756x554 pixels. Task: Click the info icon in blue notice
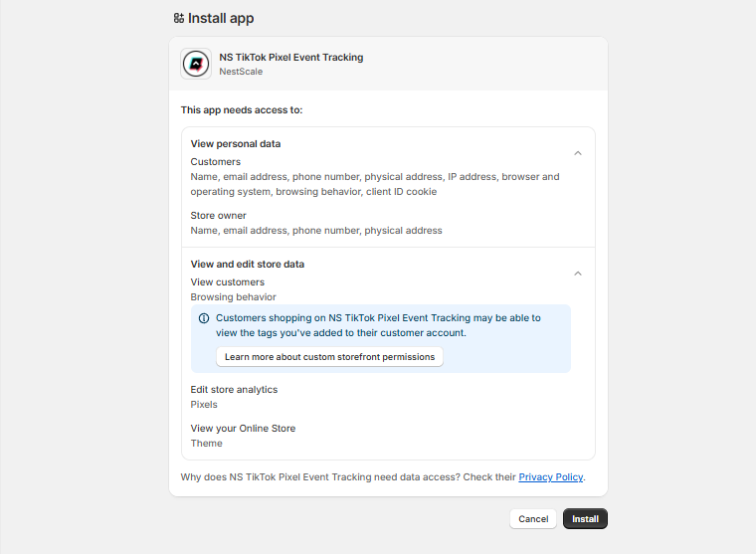[x=204, y=318]
